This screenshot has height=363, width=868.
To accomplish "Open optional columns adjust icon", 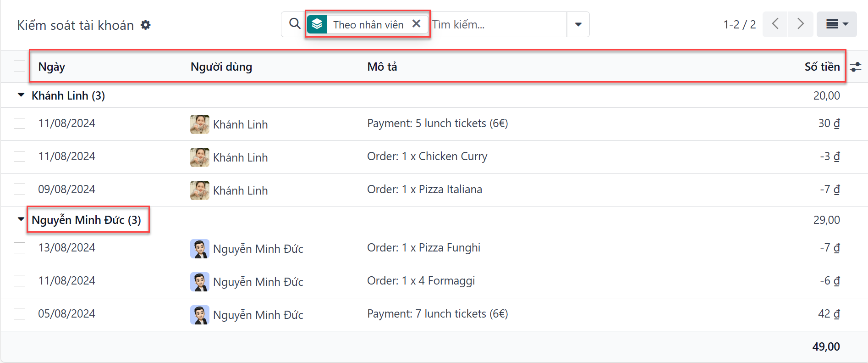I will click(855, 67).
